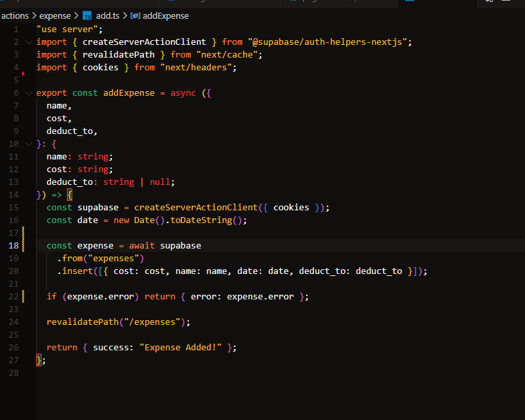
Task: Click the addExpense constant name on line 6
Action: tap(129, 92)
